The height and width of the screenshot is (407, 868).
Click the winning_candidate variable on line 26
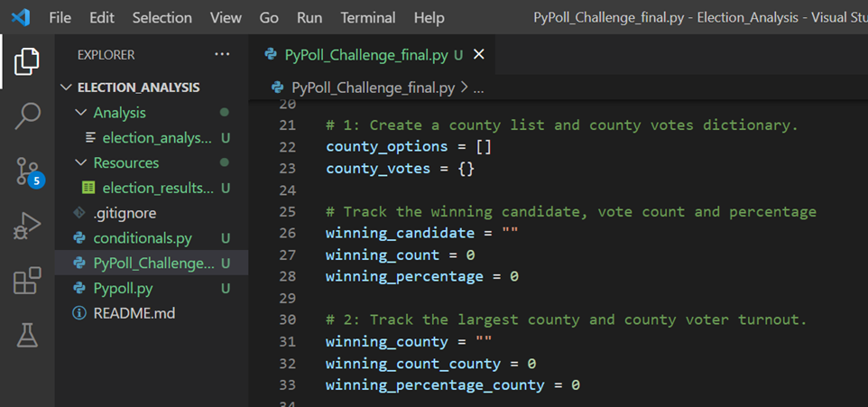tap(400, 233)
